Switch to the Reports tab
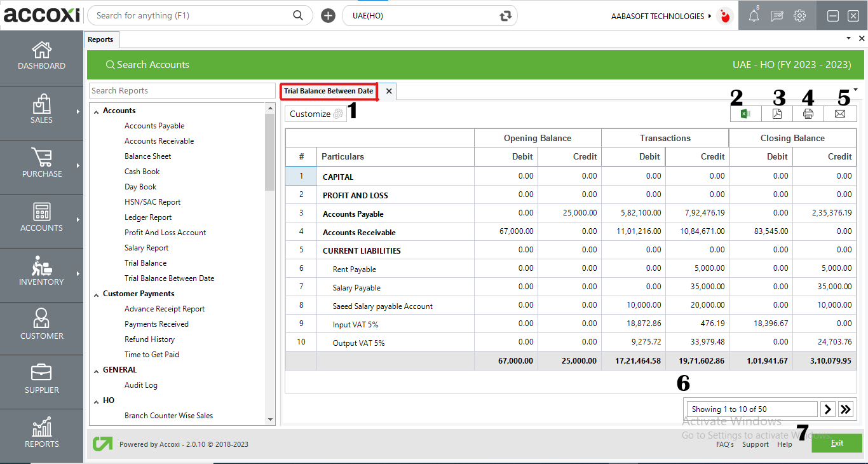The image size is (868, 464). click(x=101, y=39)
